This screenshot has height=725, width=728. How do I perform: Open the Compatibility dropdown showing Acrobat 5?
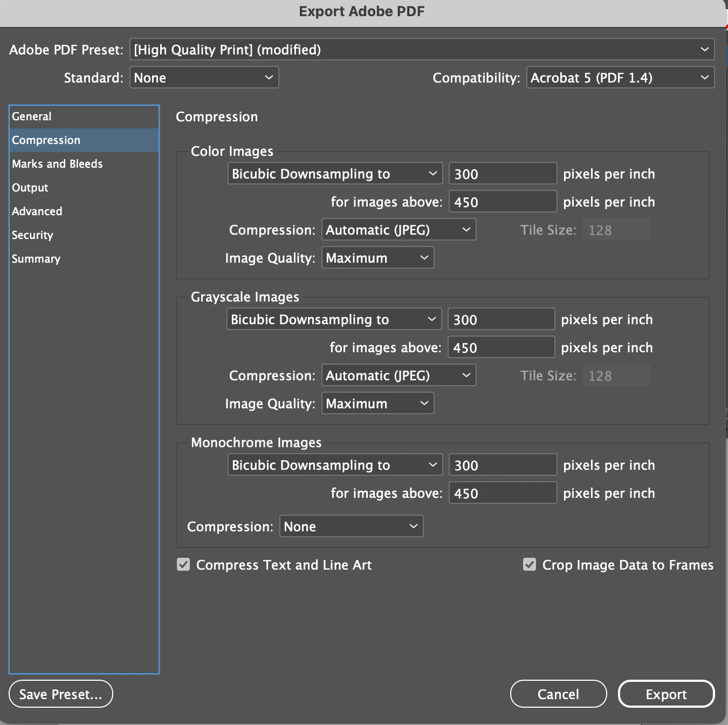tap(620, 77)
